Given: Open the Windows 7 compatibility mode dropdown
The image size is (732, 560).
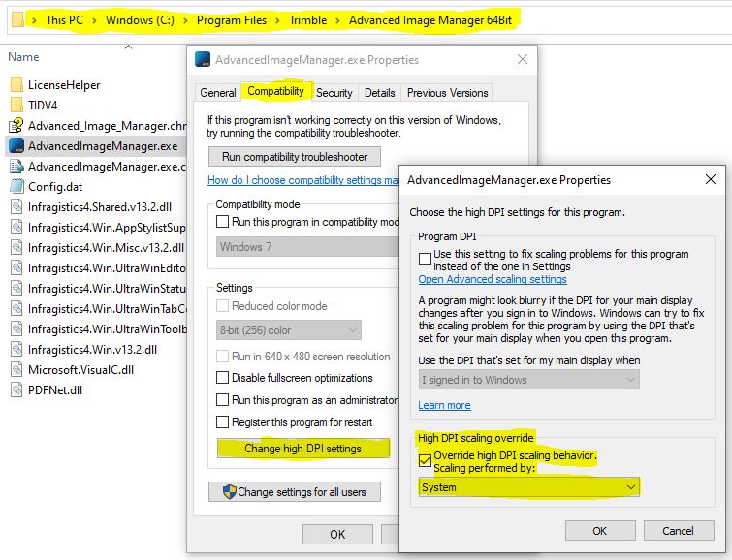Looking at the screenshot, I should click(x=307, y=246).
